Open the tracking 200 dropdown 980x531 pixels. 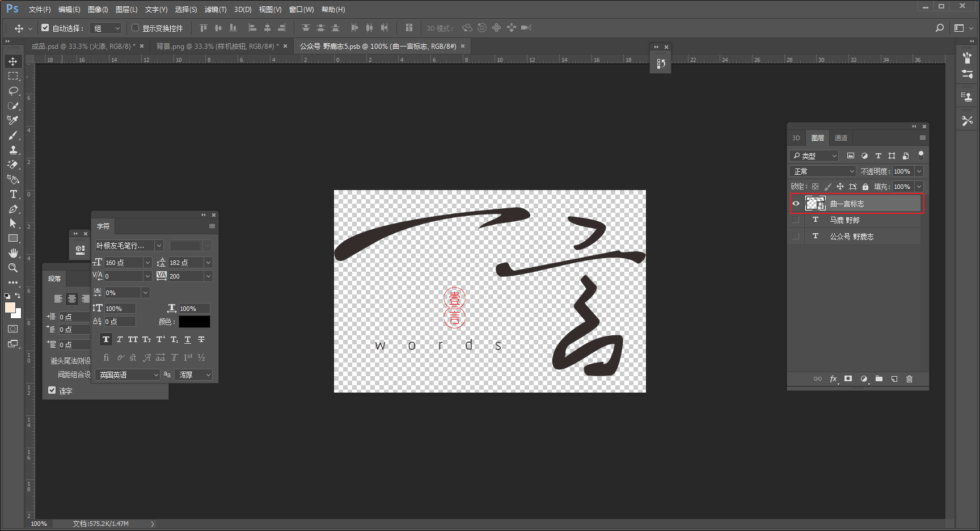(x=208, y=276)
